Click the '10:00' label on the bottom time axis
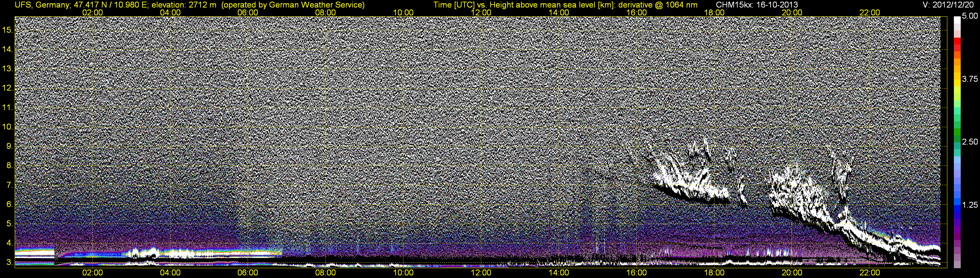 pyautogui.click(x=403, y=273)
